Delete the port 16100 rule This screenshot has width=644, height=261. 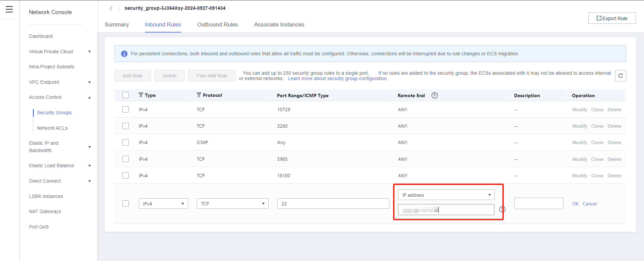(614, 176)
